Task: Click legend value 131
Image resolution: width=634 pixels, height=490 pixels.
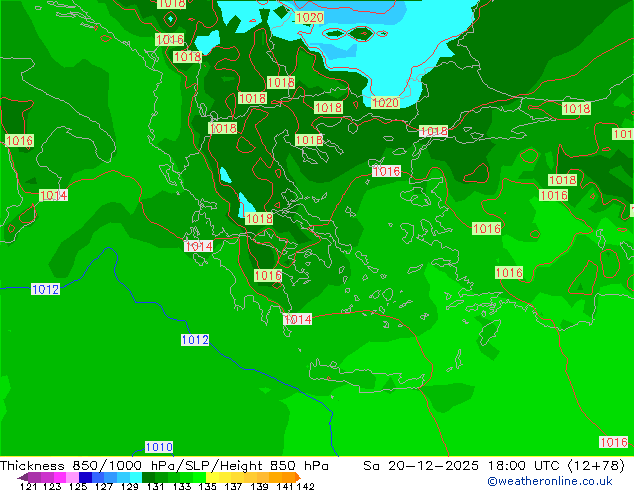Action: point(155,486)
